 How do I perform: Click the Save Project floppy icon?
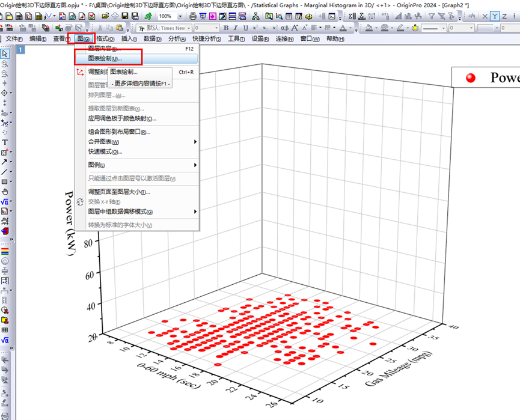[125, 16]
